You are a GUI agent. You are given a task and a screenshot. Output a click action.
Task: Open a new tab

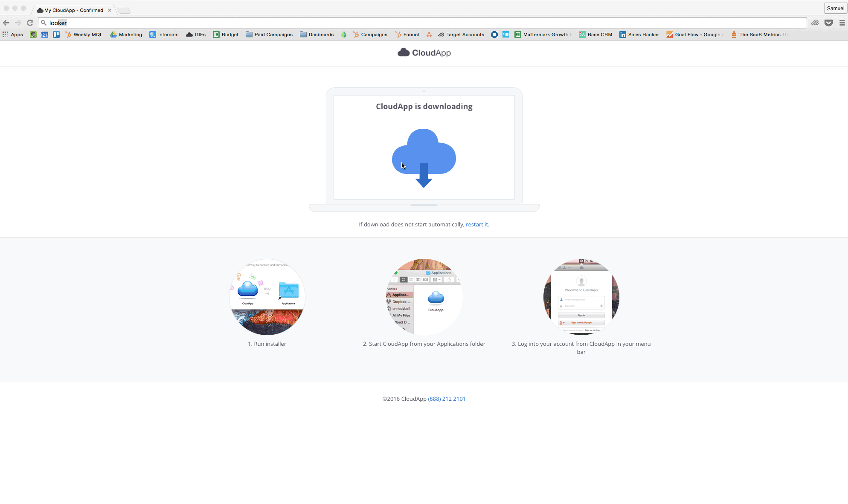coord(124,10)
